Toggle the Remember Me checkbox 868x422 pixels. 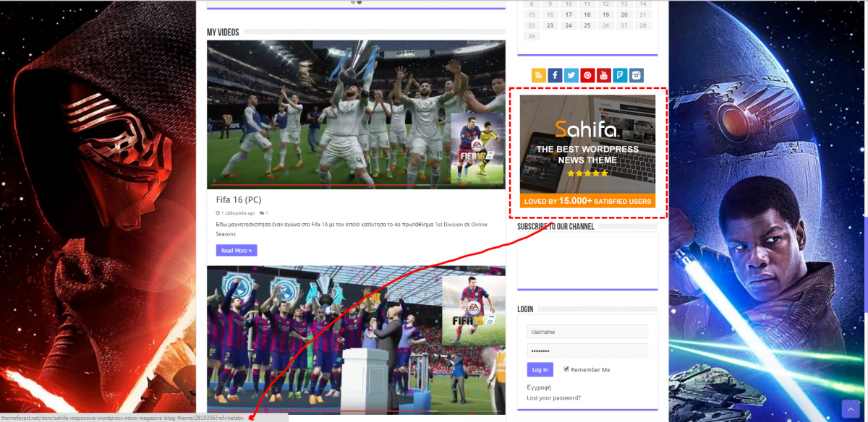tap(566, 369)
